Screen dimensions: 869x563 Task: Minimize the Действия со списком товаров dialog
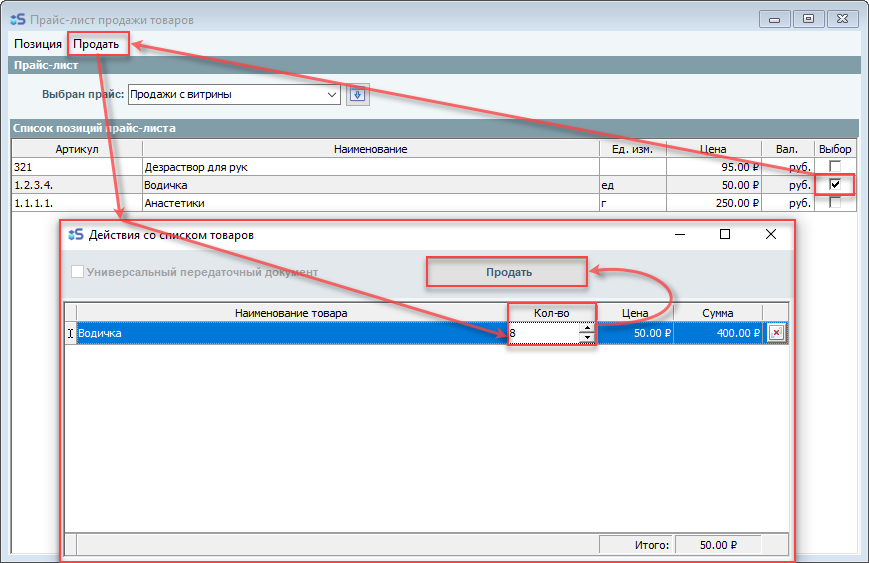tap(680, 235)
